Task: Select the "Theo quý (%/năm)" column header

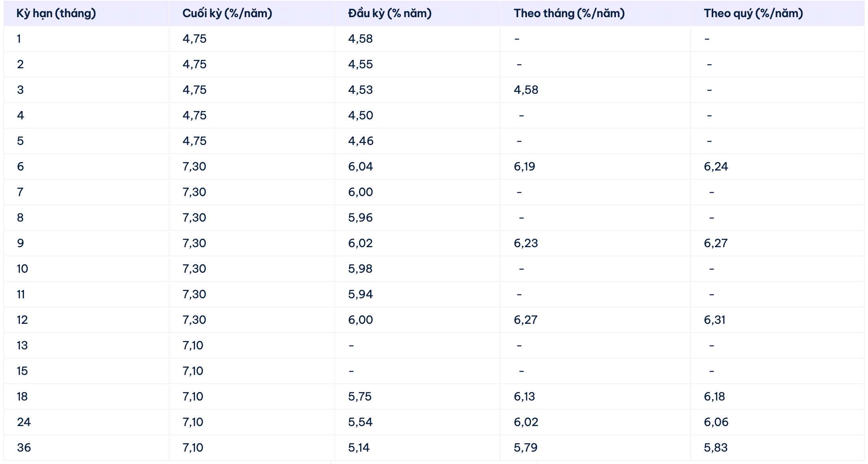Action: coord(753,14)
